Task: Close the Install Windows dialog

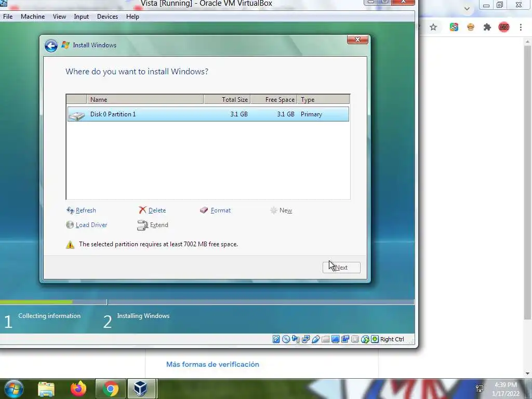Action: point(357,39)
